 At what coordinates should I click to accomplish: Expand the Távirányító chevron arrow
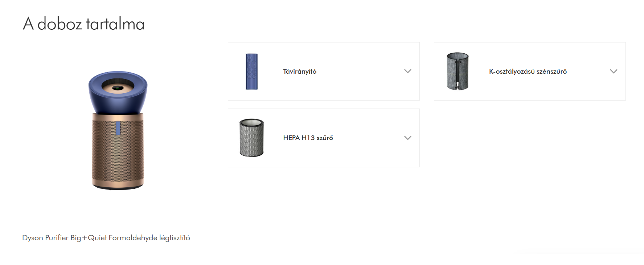click(x=407, y=71)
